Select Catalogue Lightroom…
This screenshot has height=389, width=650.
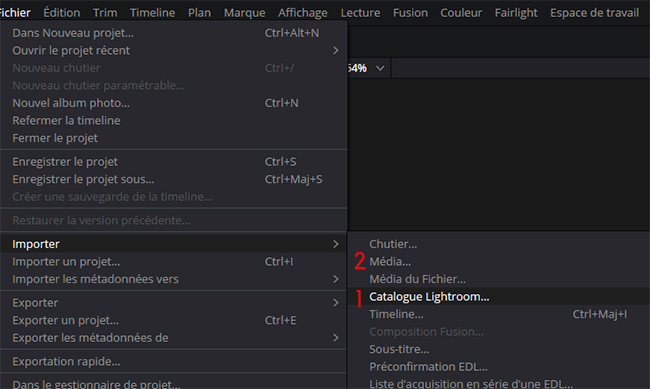tap(499, 296)
